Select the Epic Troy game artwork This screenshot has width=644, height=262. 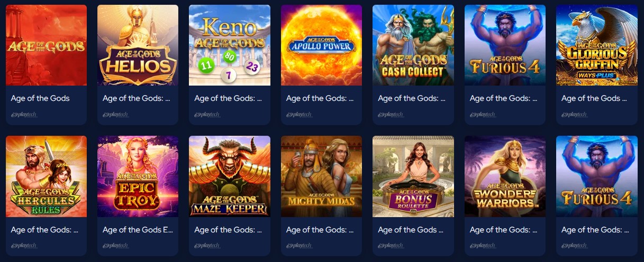(x=138, y=176)
